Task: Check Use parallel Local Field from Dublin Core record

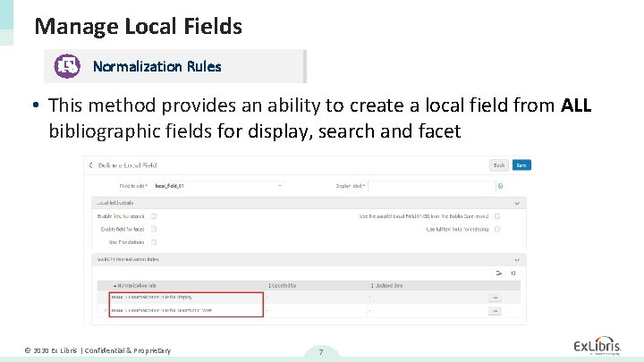Action: pyautogui.click(x=497, y=216)
